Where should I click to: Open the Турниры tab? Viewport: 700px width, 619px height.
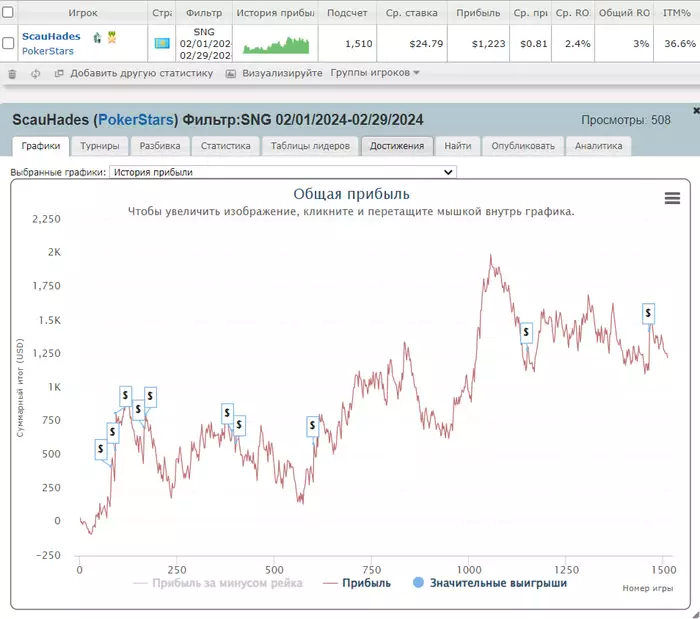tap(100, 146)
